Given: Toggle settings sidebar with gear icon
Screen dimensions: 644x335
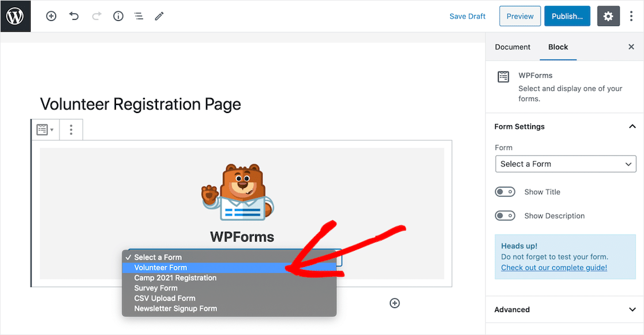Looking at the screenshot, I should 608,16.
